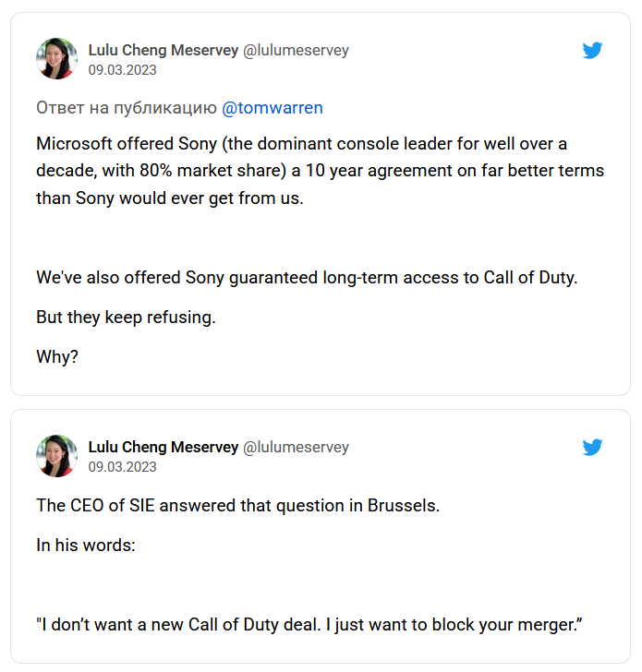
Task: Click the 09.03.2023 date on the bottom tweet
Action: pyautogui.click(x=122, y=467)
